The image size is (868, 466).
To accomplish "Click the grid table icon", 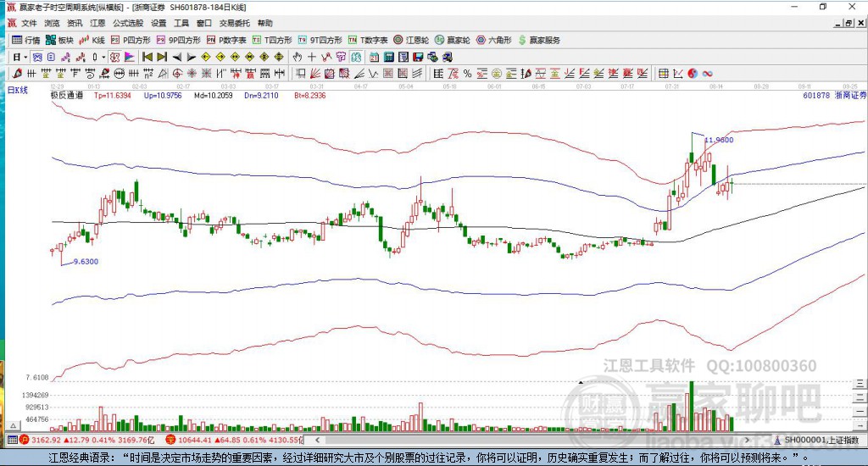I will (x=663, y=74).
